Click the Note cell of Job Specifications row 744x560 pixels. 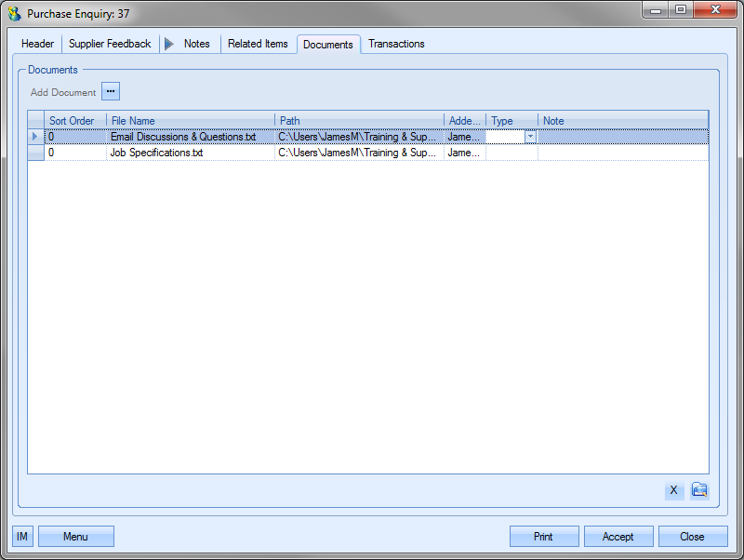pos(623,153)
